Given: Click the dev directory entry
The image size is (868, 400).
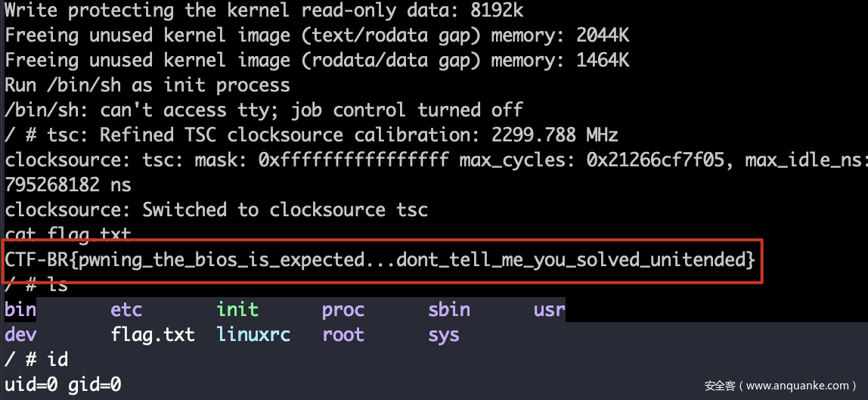Looking at the screenshot, I should pos(20,335).
